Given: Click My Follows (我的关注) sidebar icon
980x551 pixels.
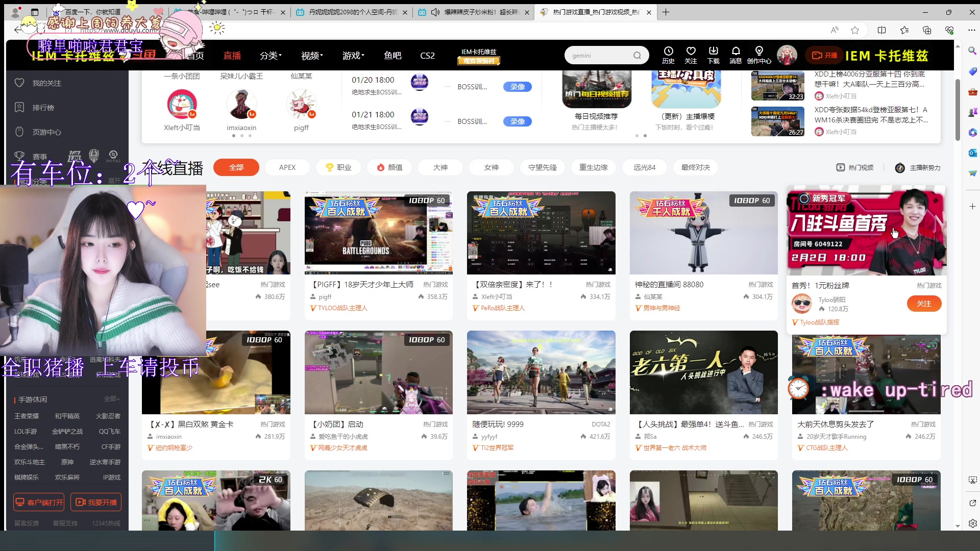Looking at the screenshot, I should [19, 83].
